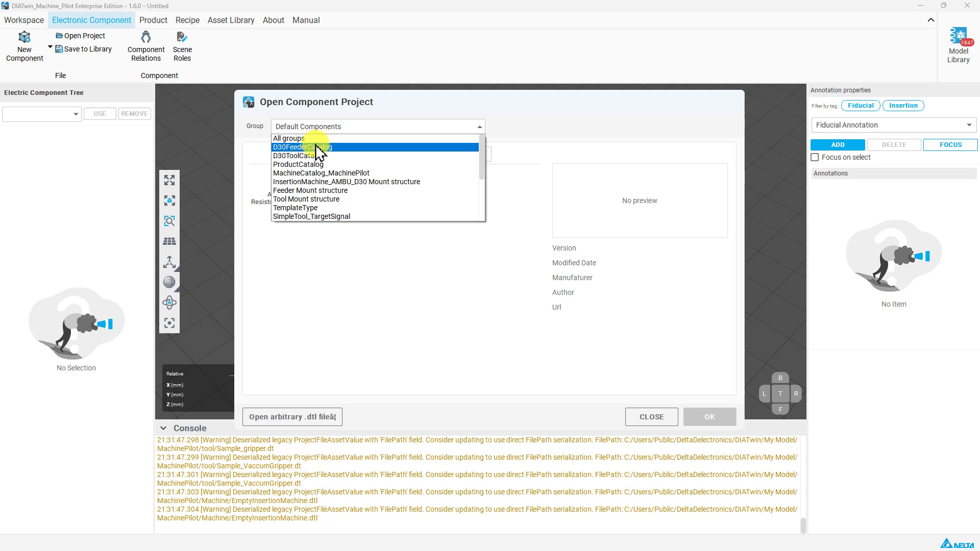Viewport: 980px width, 551px height.
Task: Click the DIATwin app icon in title bar
Action: click(5, 6)
